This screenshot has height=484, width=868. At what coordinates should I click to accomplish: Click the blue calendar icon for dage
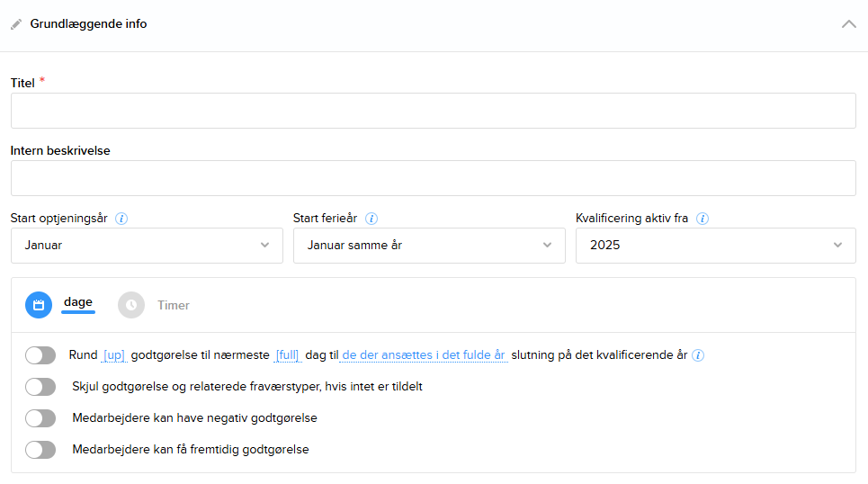point(39,305)
